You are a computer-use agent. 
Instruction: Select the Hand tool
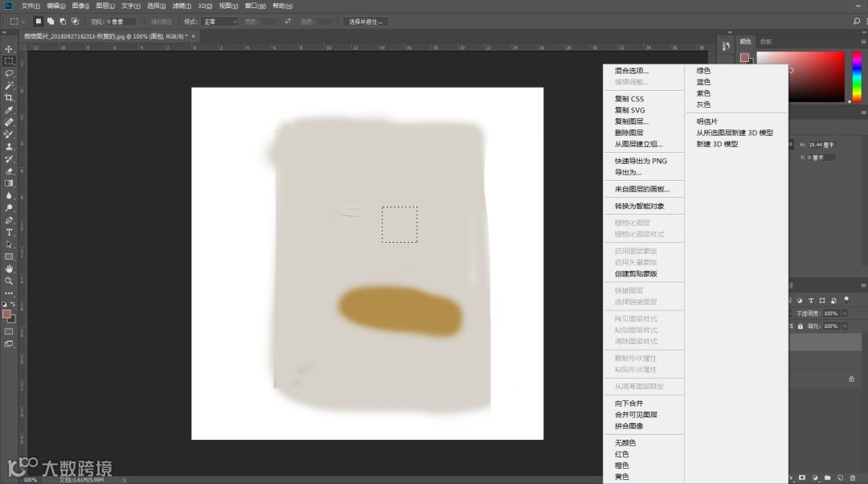tap(9, 269)
